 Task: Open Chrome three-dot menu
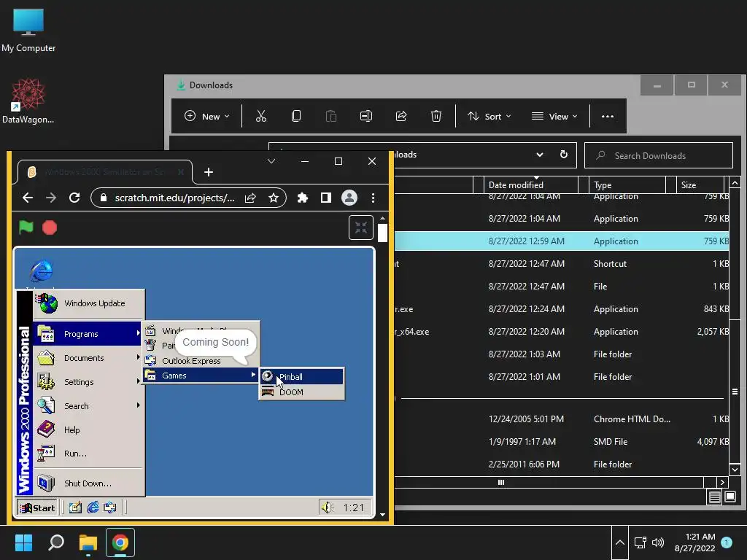click(x=373, y=198)
